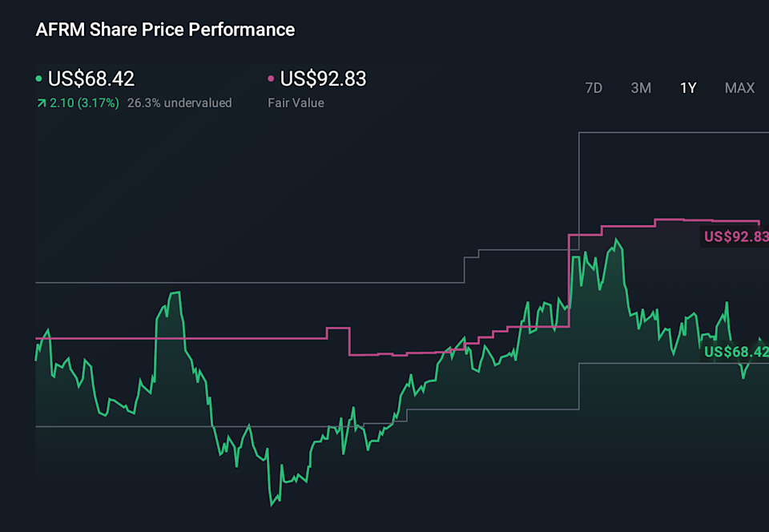This screenshot has height=532, width=769.
Task: Click the Fair Value label
Action: click(296, 103)
